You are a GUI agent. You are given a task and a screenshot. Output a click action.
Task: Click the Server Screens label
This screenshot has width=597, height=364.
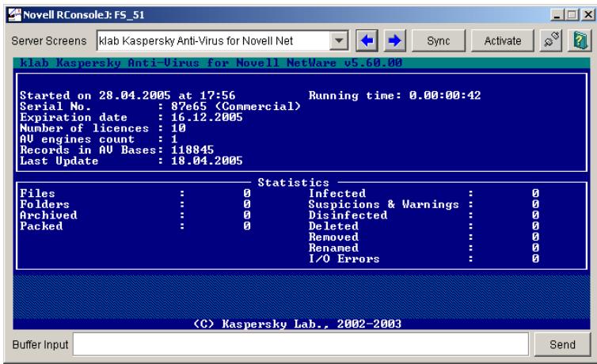tap(49, 40)
